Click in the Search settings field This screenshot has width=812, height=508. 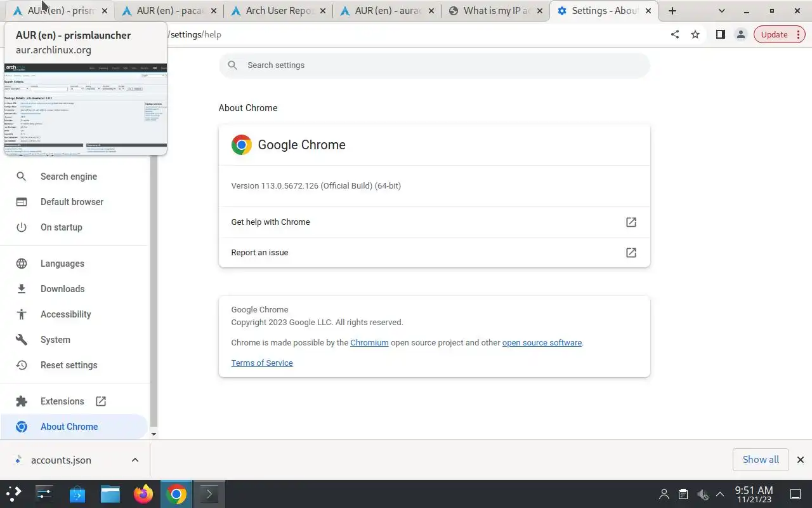pyautogui.click(x=435, y=65)
